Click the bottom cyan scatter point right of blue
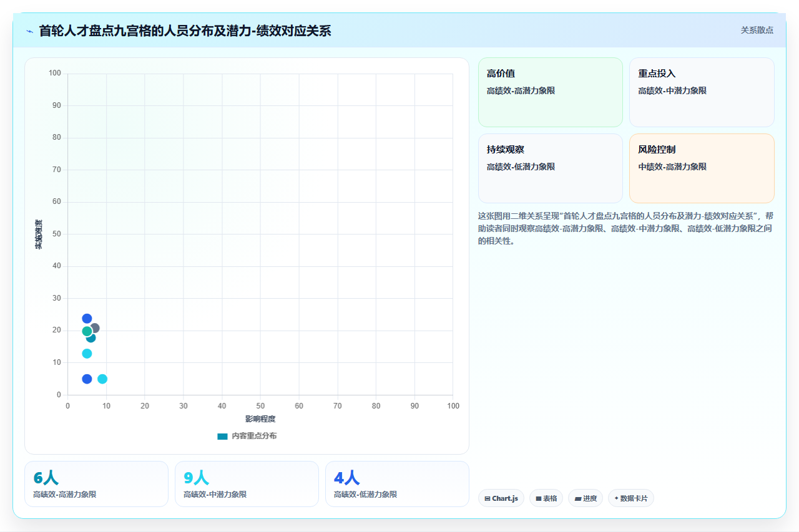 [102, 379]
